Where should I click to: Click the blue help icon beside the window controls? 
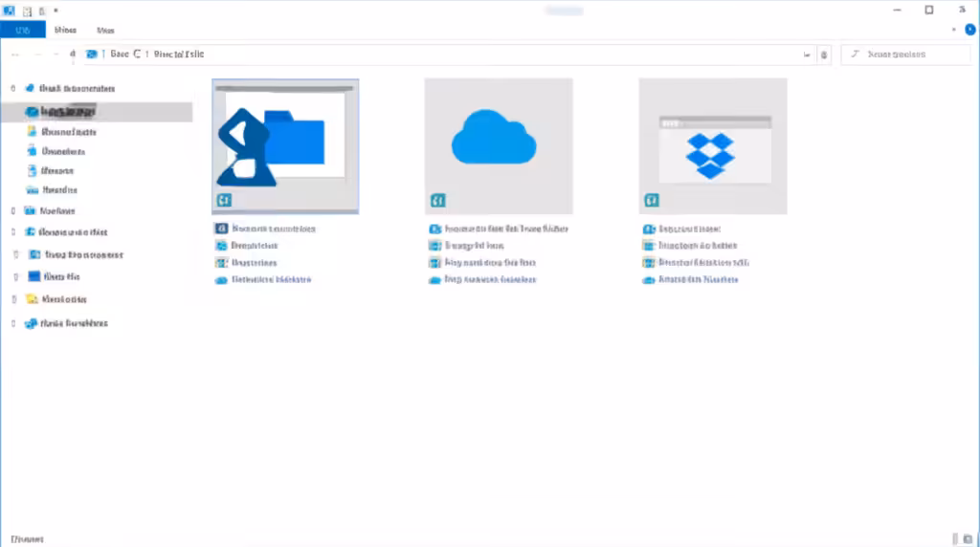pos(970,30)
